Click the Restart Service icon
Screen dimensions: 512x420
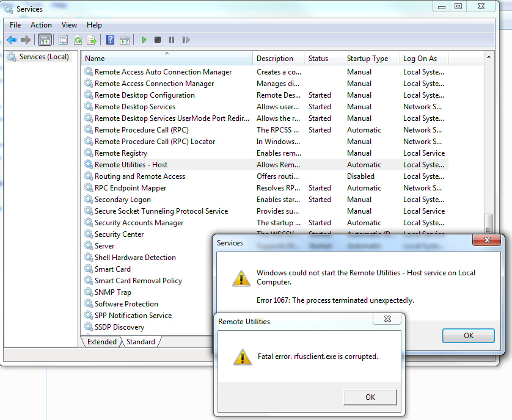pos(186,40)
